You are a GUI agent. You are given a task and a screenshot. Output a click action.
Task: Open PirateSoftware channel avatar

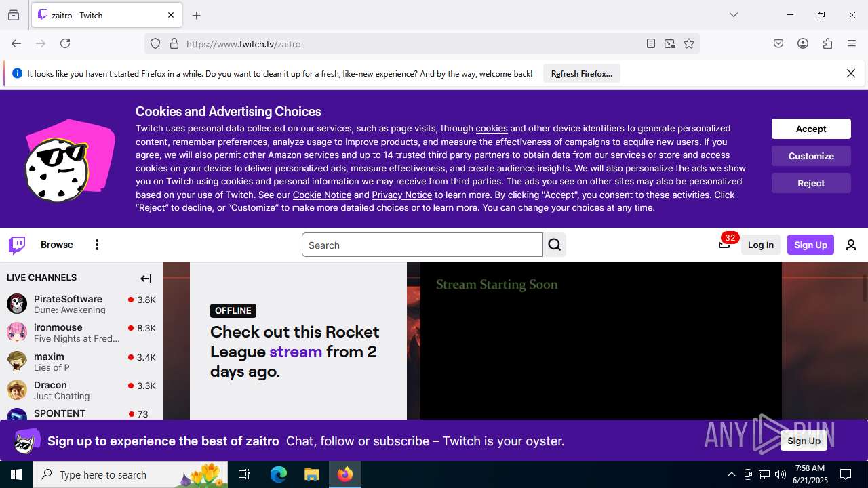tap(17, 304)
